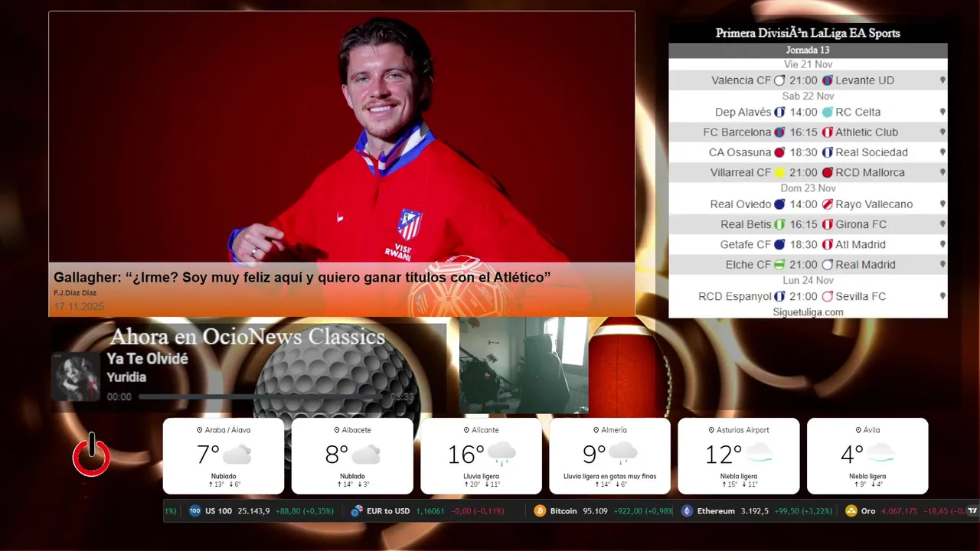
Task: Click the Getafe CF crest icon
Action: point(779,245)
